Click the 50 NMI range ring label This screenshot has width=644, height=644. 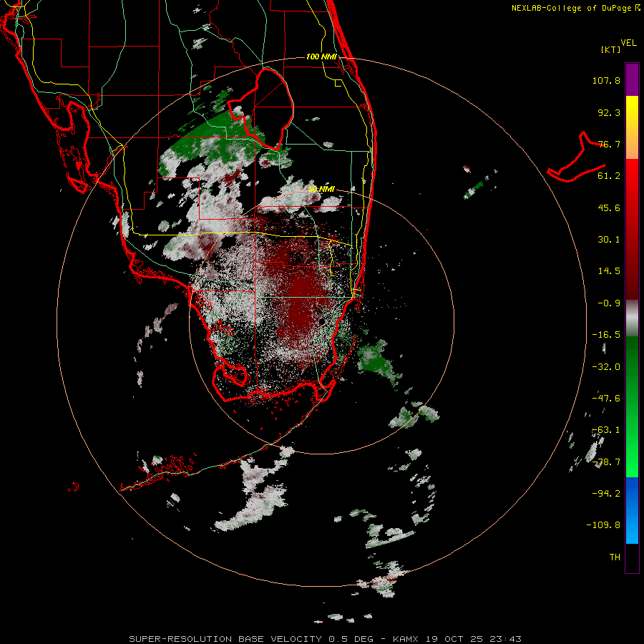tap(321, 190)
